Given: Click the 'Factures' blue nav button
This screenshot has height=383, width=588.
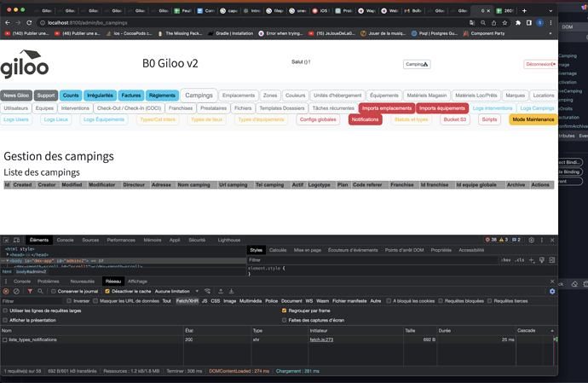Looking at the screenshot, I should pyautogui.click(x=131, y=96).
